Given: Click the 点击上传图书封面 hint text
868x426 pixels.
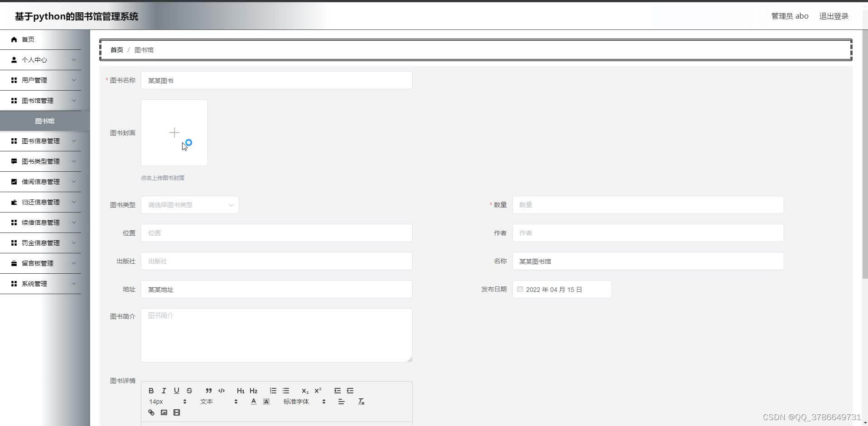Looking at the screenshot, I should tap(163, 178).
